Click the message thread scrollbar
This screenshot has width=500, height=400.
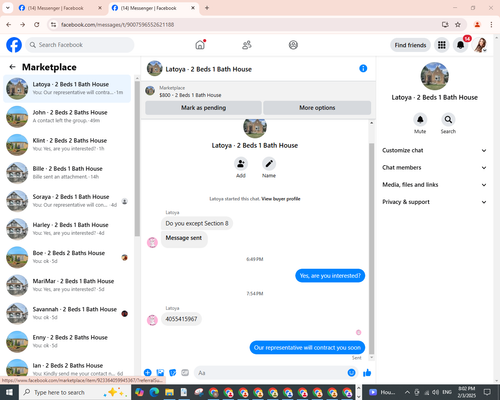pos(371,248)
